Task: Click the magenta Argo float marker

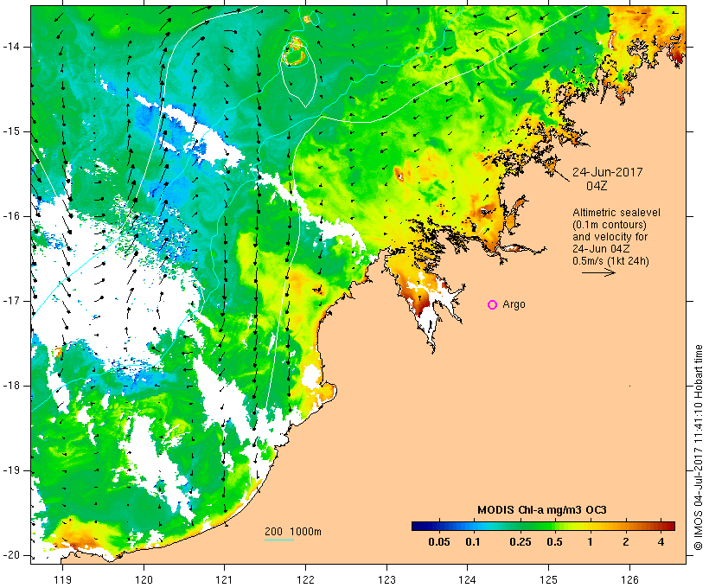Action: click(493, 305)
